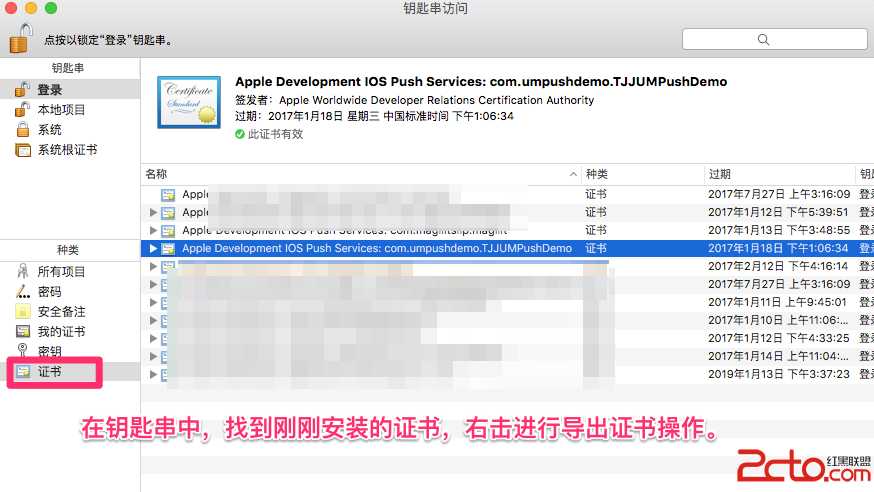Expand row expiring 2017年1月12日 下午5:39:51
Image resolution: width=874 pixels, height=492 pixels.
(153, 212)
